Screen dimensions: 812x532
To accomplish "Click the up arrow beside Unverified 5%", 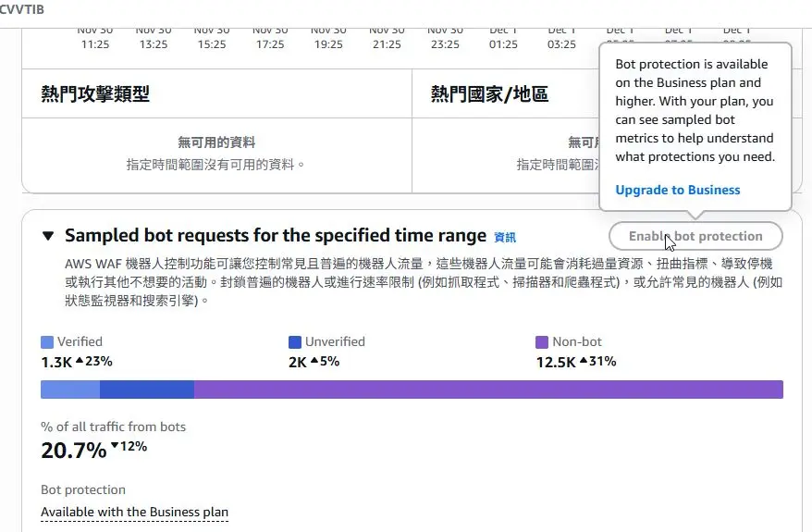I will point(314,362).
